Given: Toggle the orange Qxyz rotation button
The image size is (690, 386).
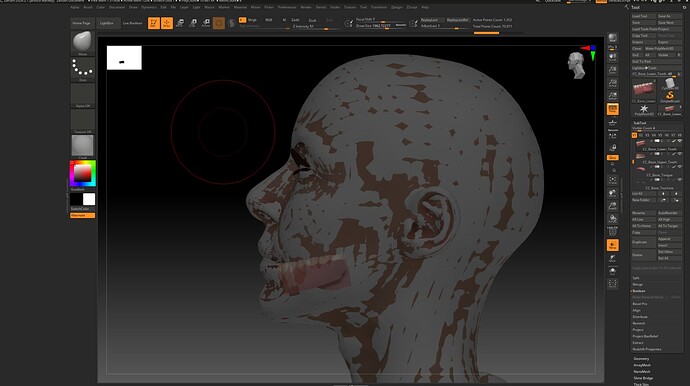Looking at the screenshot, I should (x=612, y=158).
